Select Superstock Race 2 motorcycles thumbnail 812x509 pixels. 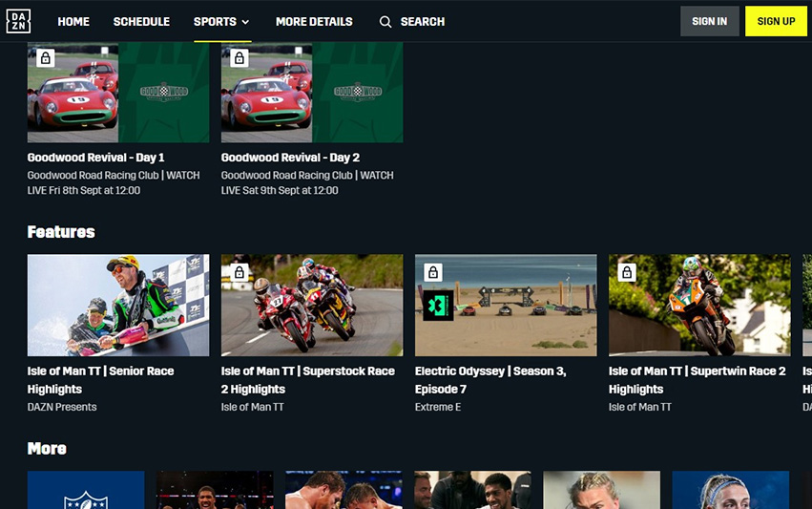coord(312,305)
